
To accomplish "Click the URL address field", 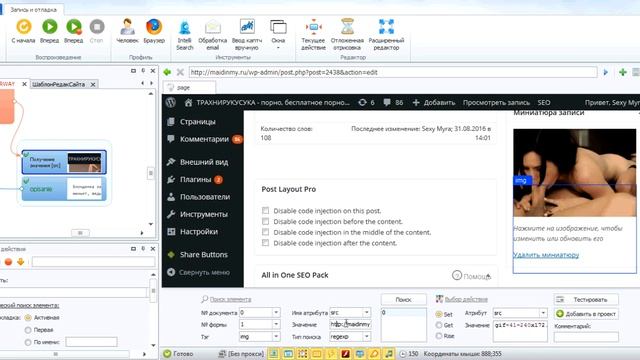I will (x=393, y=72).
